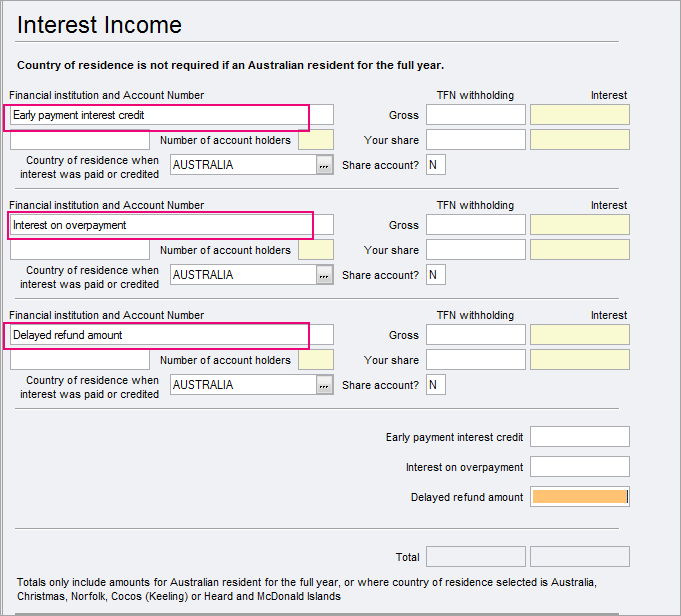
Task: Select Your share Interest field in third section
Action: click(580, 360)
